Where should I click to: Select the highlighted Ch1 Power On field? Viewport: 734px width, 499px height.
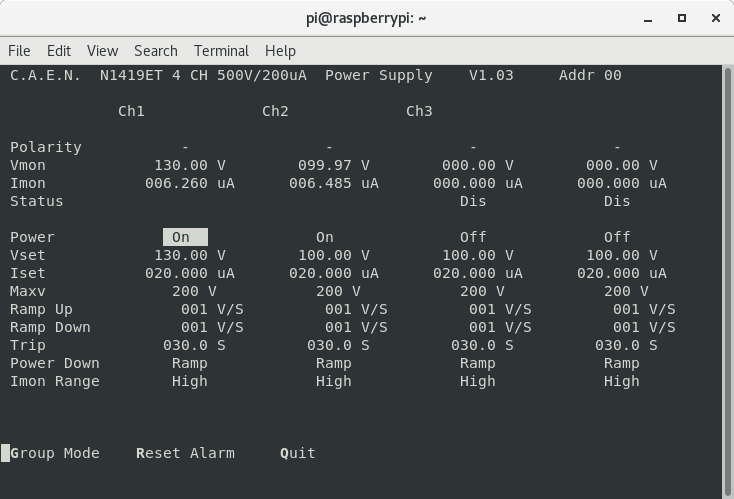[185, 237]
